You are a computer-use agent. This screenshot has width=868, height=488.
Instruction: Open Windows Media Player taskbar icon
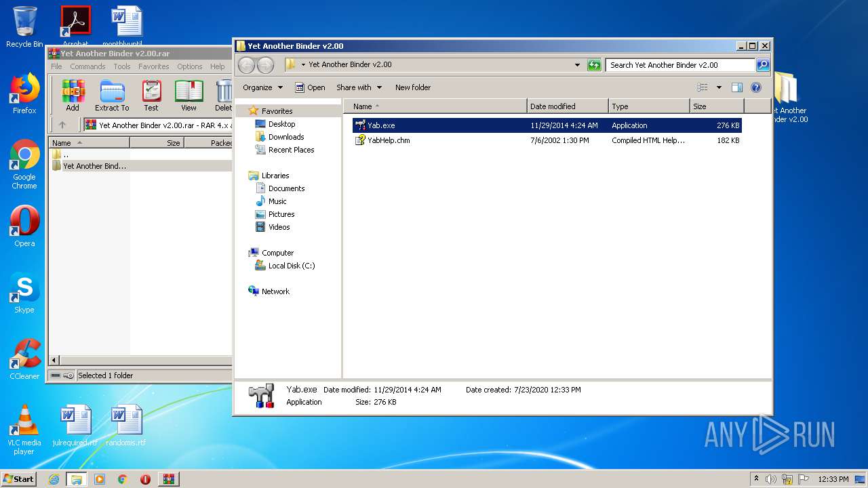click(100, 479)
